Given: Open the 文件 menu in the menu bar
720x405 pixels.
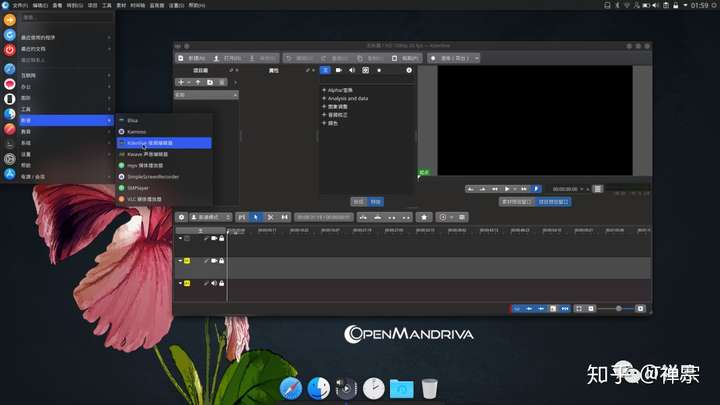Looking at the screenshot, I should pyautogui.click(x=20, y=6).
